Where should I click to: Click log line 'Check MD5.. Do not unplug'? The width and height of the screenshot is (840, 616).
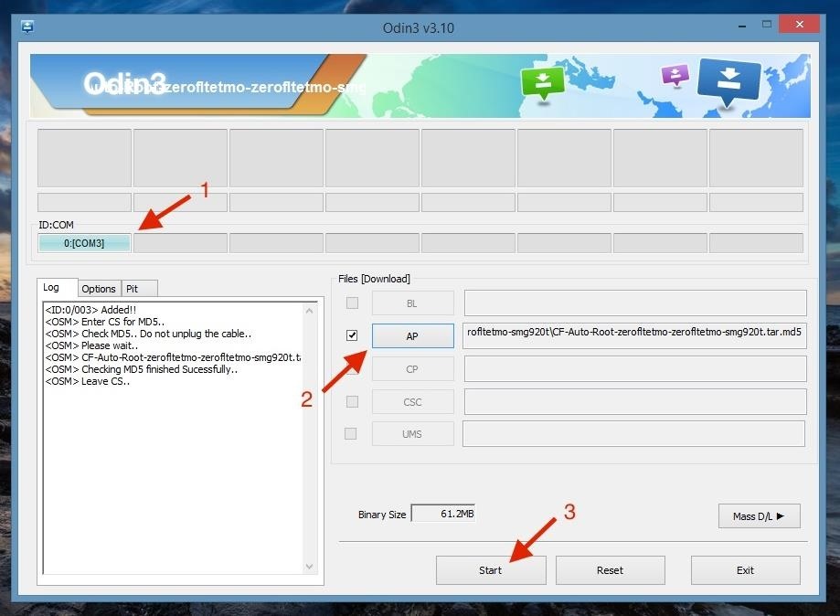coord(148,334)
